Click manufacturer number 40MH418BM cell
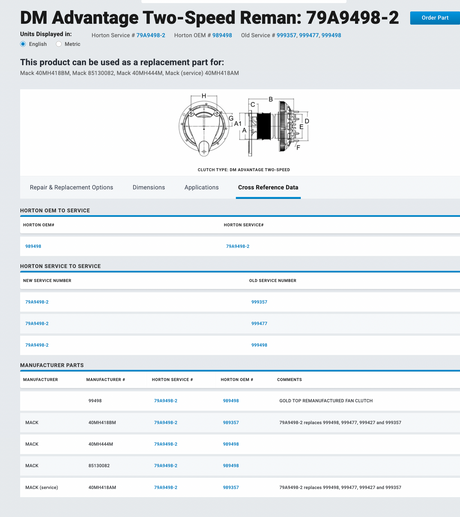460x517 pixels. pyautogui.click(x=102, y=422)
